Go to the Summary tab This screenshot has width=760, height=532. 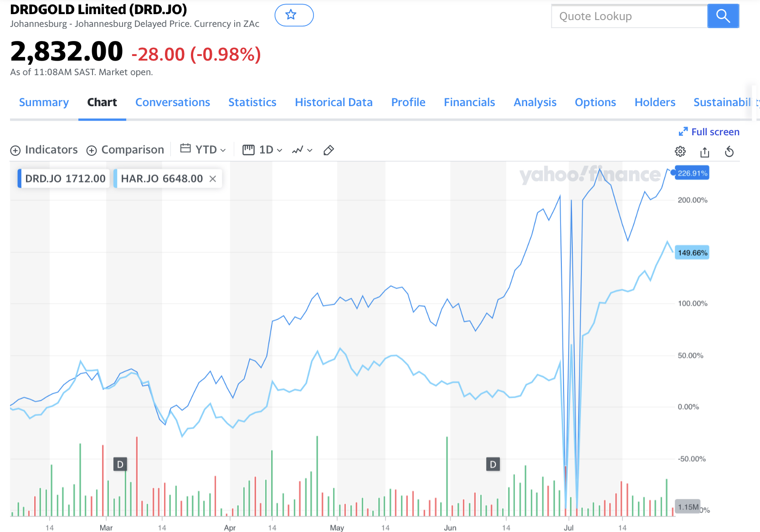coord(44,102)
